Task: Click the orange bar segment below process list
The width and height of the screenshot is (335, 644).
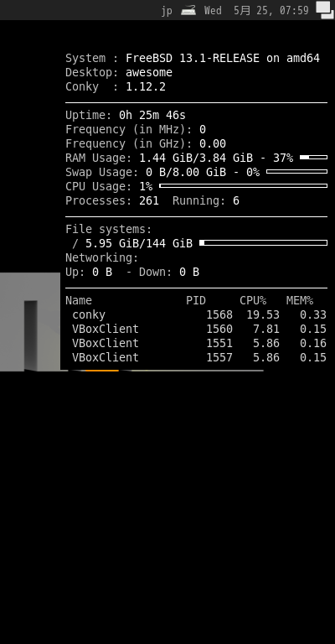Action: click(x=101, y=371)
